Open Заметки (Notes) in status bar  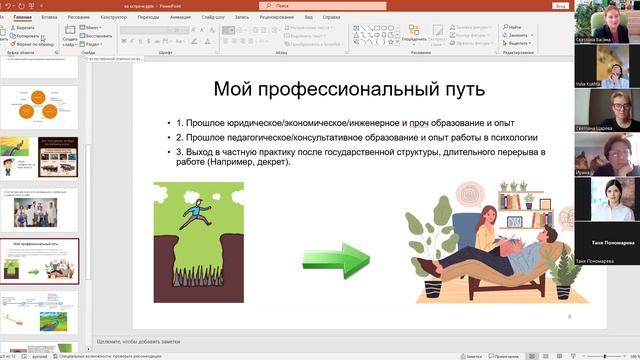[x=471, y=356]
